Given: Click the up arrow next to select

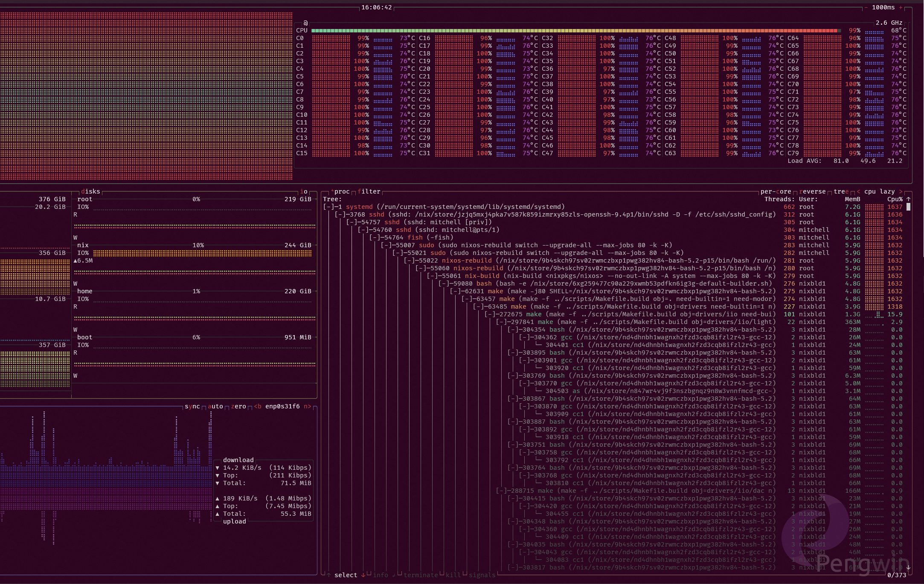Looking at the screenshot, I should coord(328,575).
